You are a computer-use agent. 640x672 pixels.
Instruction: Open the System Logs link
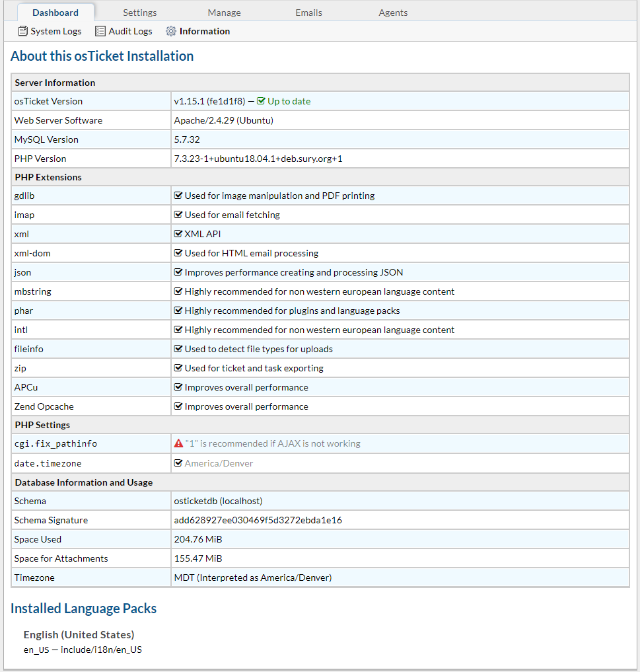[56, 31]
